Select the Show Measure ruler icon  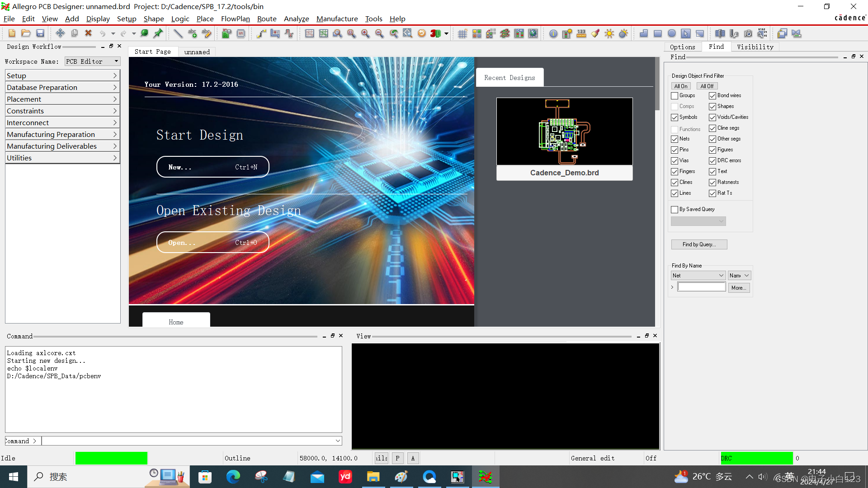[x=581, y=33]
